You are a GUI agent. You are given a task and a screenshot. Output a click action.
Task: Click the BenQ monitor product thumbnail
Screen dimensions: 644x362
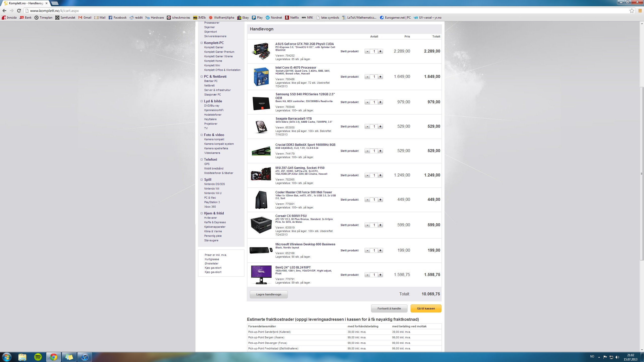261,275
